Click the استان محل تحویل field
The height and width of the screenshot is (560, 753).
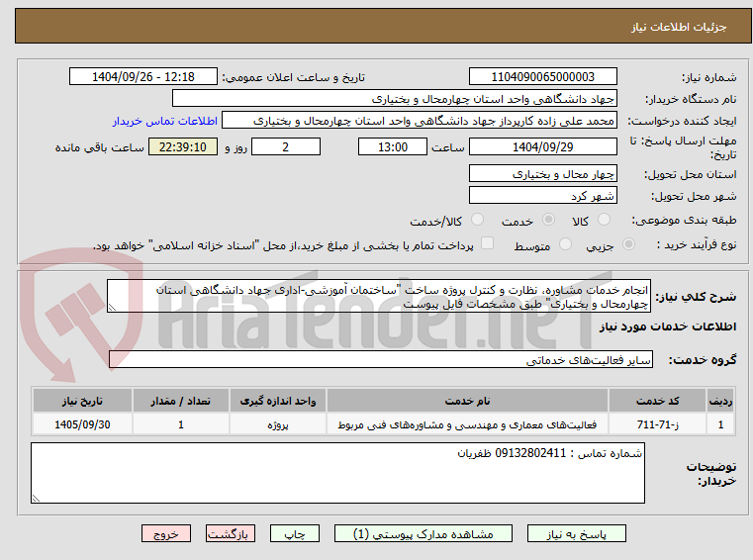pos(542,174)
